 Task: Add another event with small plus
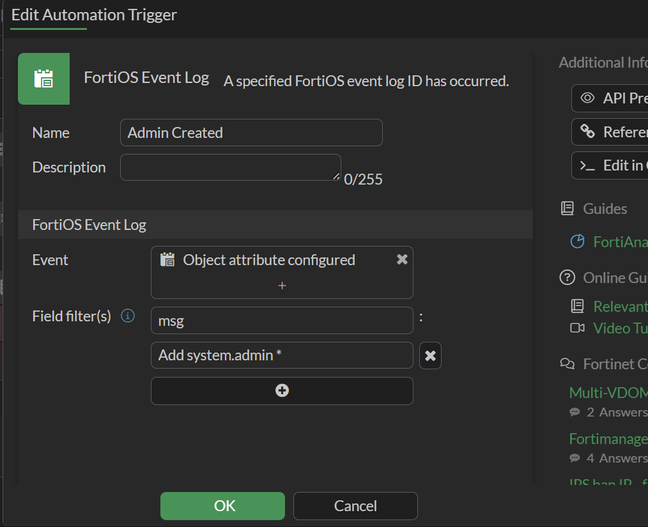(282, 285)
